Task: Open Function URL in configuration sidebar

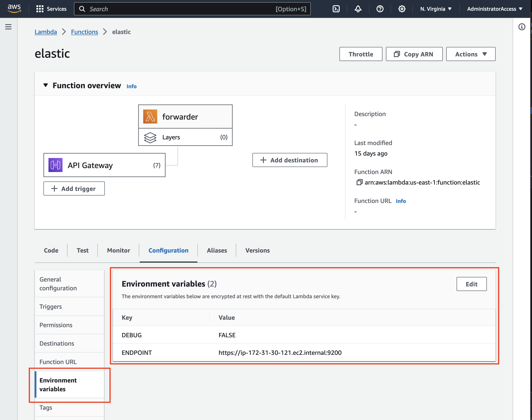Action: [x=70, y=362]
